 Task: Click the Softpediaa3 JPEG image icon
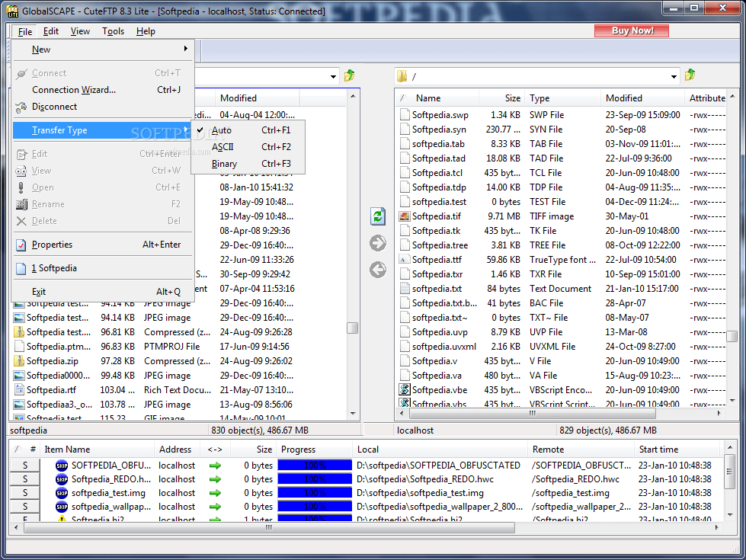19,405
